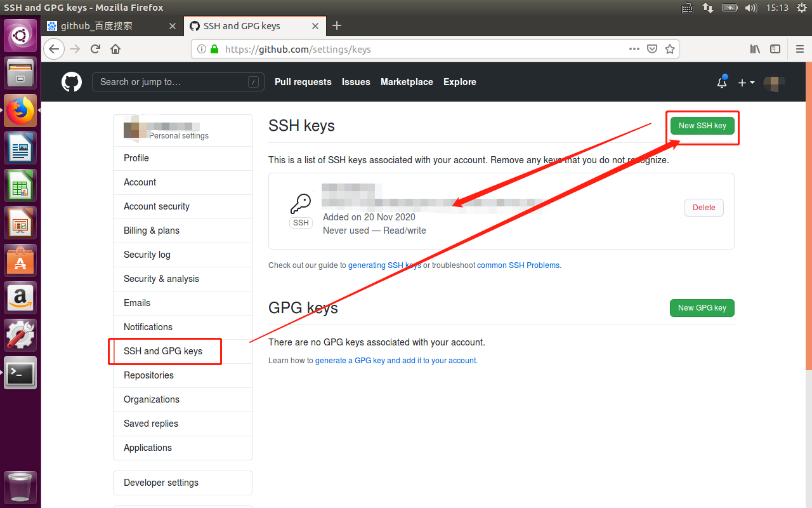Open Account security settings
812x508 pixels.
[x=183, y=206]
